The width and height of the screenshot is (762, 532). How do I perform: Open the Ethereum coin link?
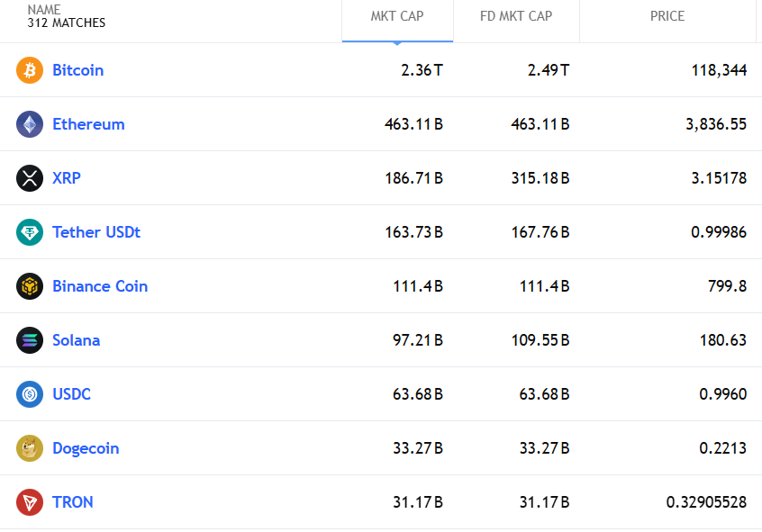coord(88,124)
